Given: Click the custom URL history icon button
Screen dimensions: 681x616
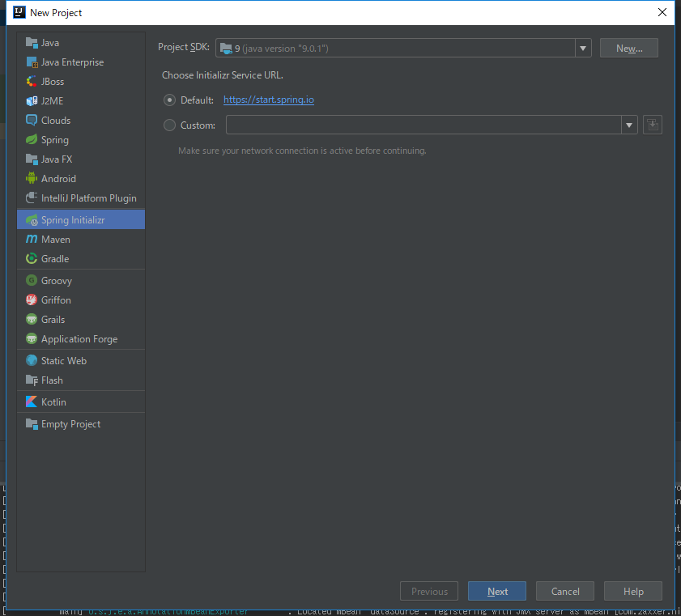Looking at the screenshot, I should pyautogui.click(x=652, y=125).
